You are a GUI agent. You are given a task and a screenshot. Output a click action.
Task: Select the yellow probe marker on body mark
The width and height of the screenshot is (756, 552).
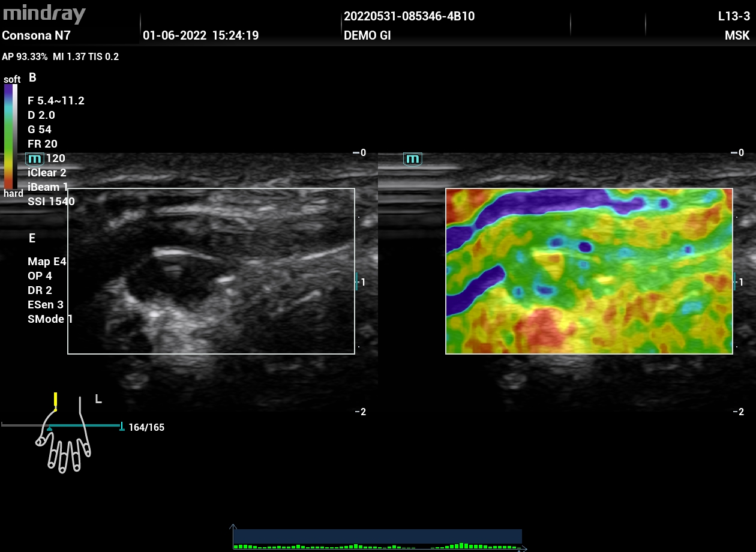[x=55, y=400]
